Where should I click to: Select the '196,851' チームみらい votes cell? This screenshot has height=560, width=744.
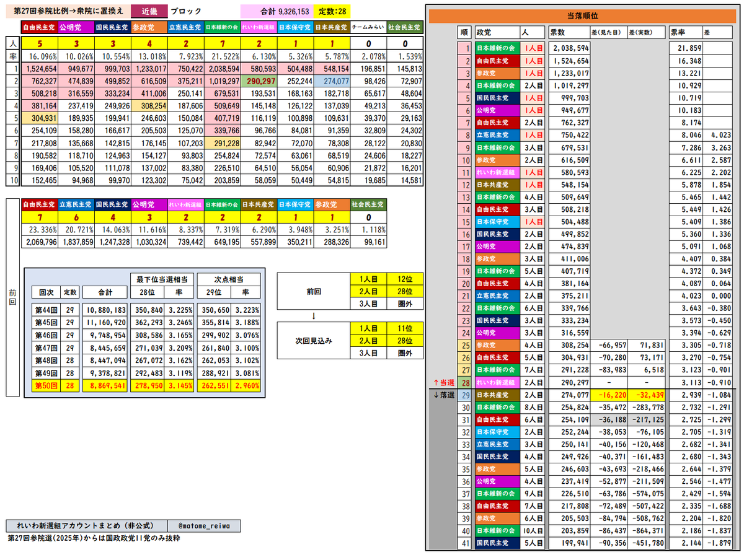[x=368, y=69]
